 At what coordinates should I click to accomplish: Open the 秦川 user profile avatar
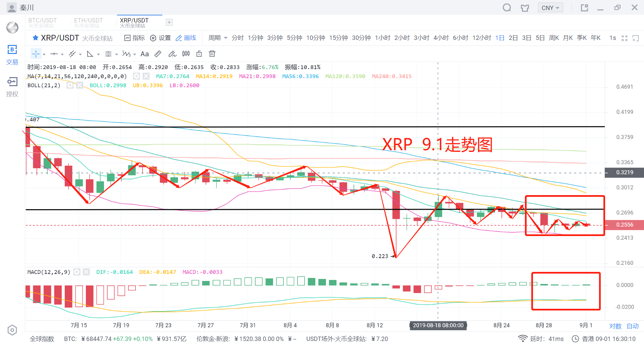pos(12,8)
